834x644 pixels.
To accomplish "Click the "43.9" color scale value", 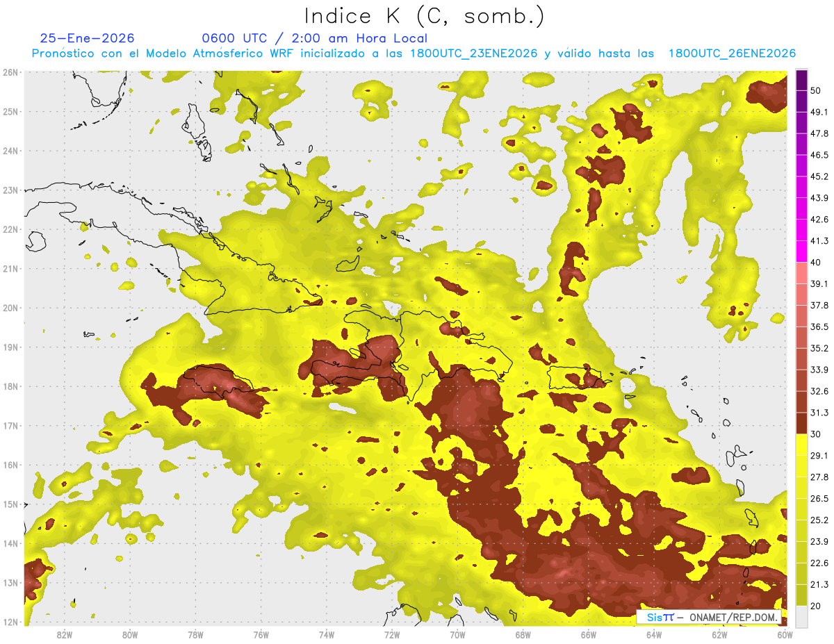I will [x=819, y=198].
